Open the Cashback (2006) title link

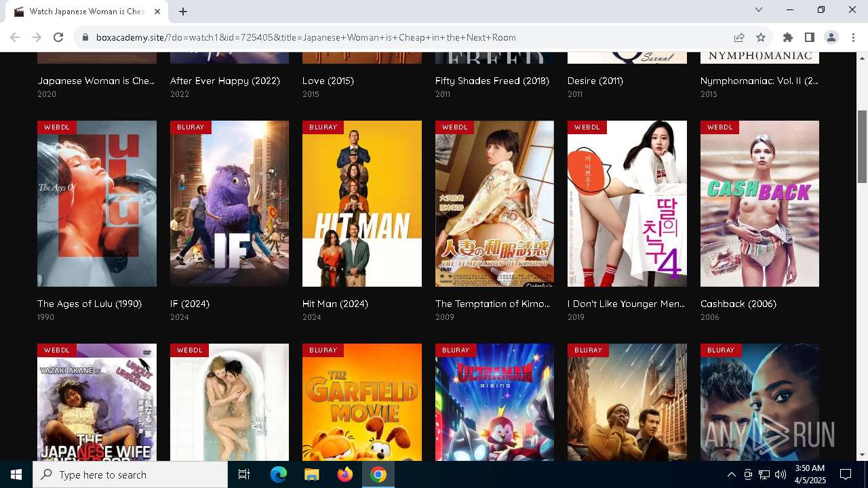pyautogui.click(x=738, y=304)
